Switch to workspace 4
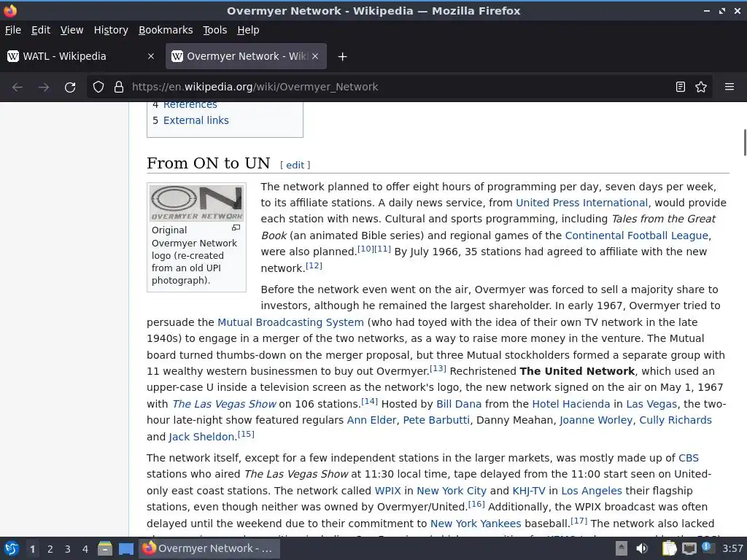 pos(85,549)
